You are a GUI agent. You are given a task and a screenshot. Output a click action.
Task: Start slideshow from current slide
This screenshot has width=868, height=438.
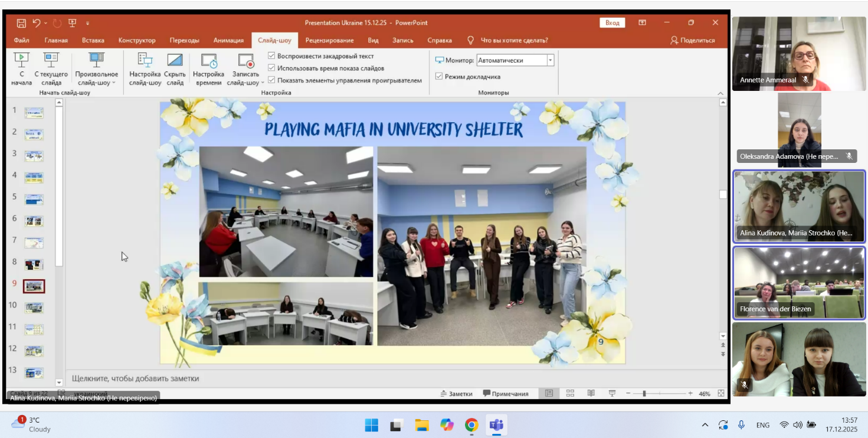tap(51, 60)
